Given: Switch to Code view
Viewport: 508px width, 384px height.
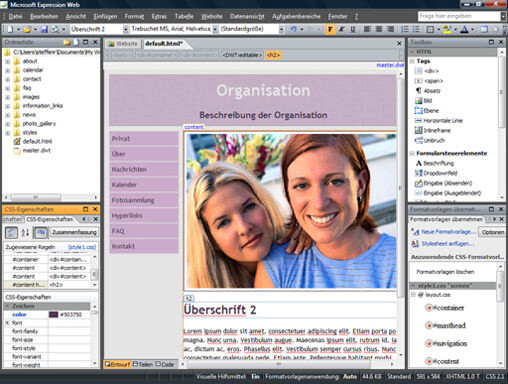Looking at the screenshot, I should pyautogui.click(x=165, y=364).
